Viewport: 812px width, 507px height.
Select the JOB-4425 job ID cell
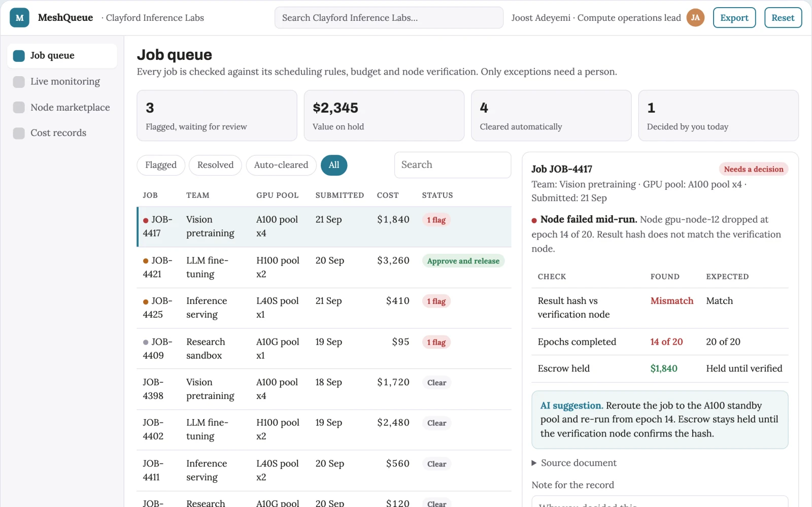pos(158,308)
